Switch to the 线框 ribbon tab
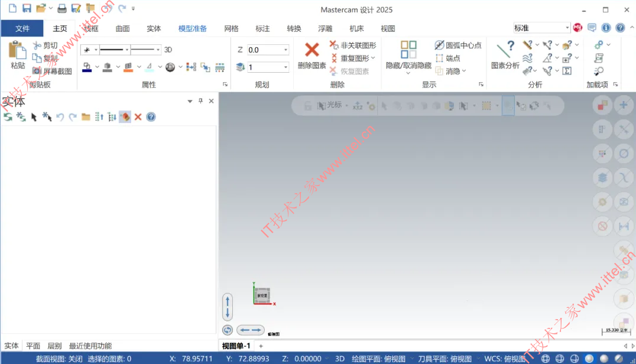 point(91,28)
